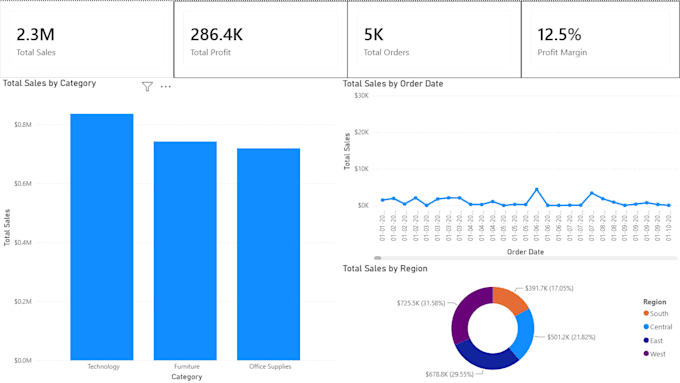
Task: Click the East legend color marker
Action: coord(646,340)
